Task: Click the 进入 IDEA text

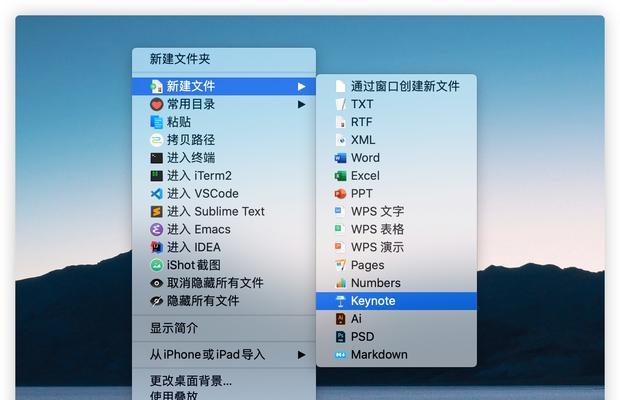Action: point(194,247)
